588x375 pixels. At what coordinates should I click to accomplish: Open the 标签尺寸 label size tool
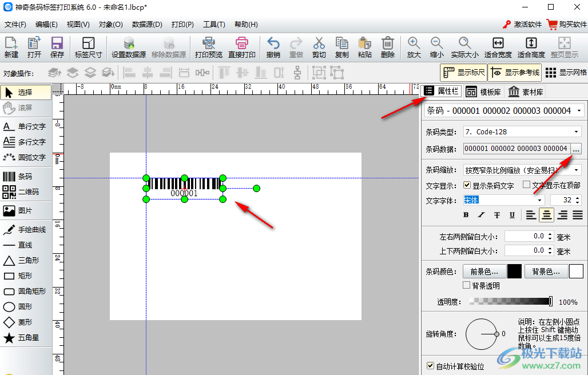[x=89, y=47]
